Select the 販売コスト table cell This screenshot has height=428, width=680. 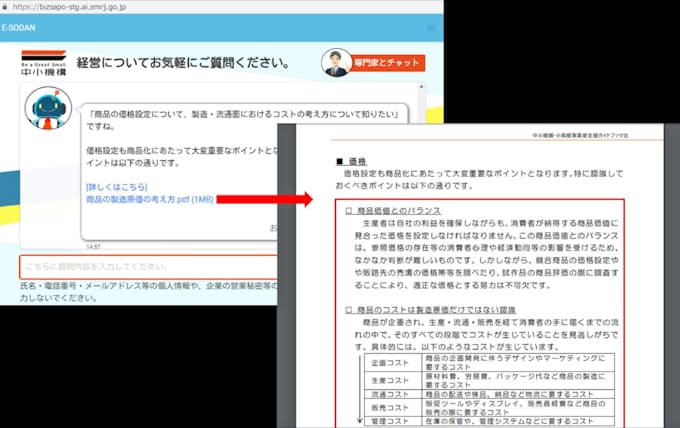pyautogui.click(x=385, y=408)
